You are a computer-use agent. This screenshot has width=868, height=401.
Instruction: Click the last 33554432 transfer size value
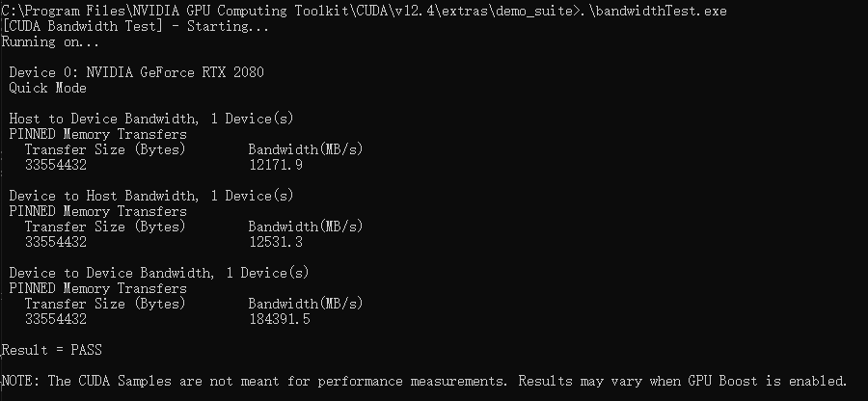tap(56, 319)
